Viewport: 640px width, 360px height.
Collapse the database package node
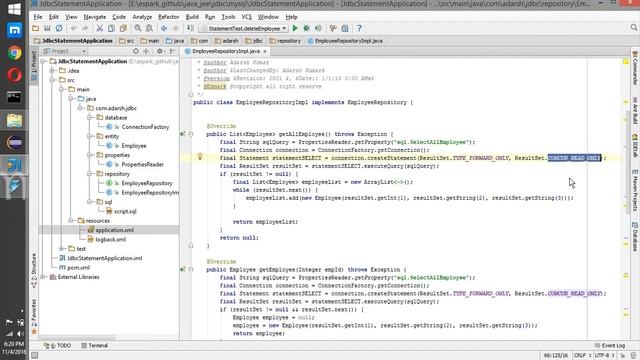[x=89, y=118]
